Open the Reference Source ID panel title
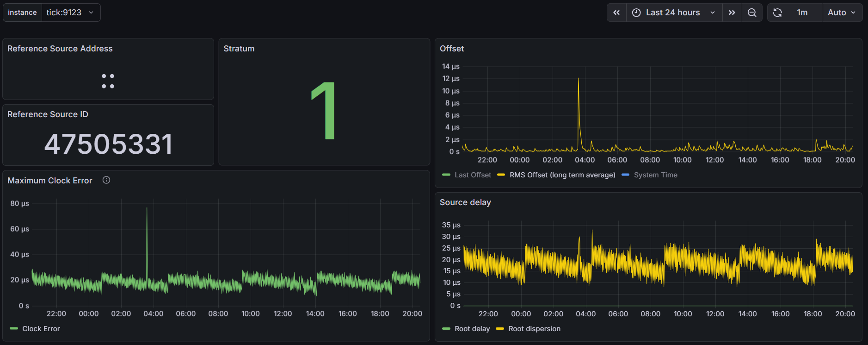The width and height of the screenshot is (868, 345). 48,114
